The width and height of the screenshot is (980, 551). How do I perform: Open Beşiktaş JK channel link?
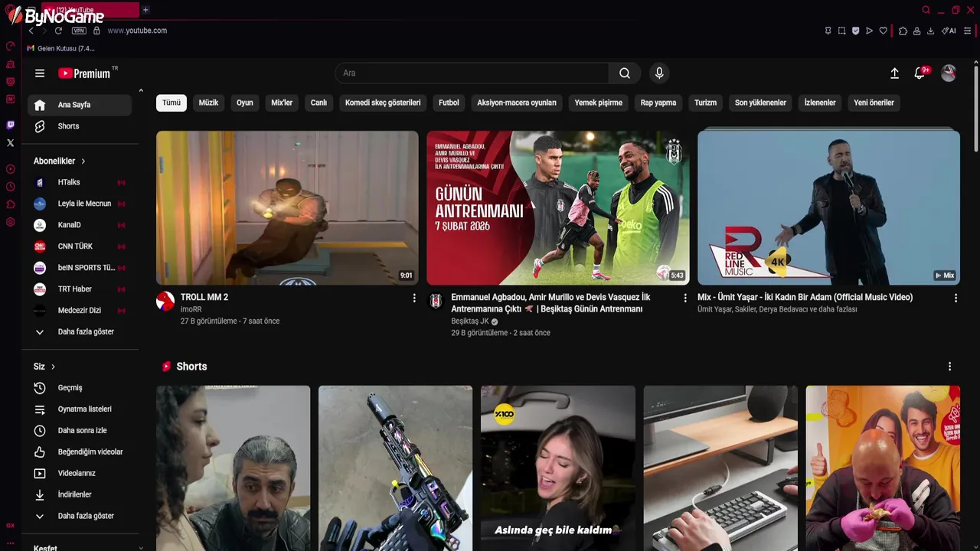470,321
